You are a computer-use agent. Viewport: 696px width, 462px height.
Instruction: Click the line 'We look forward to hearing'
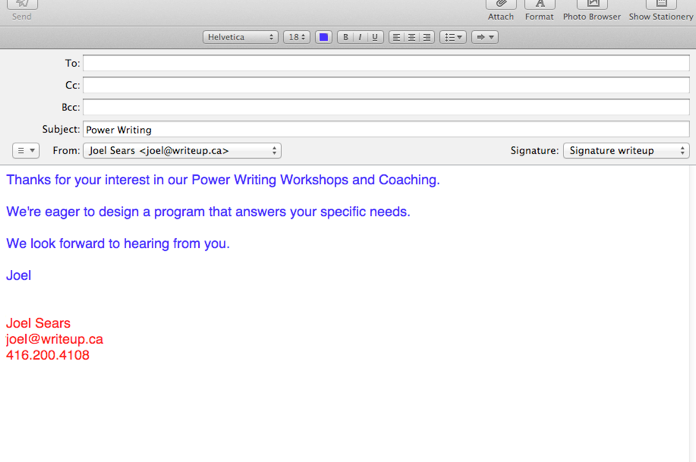(x=118, y=244)
